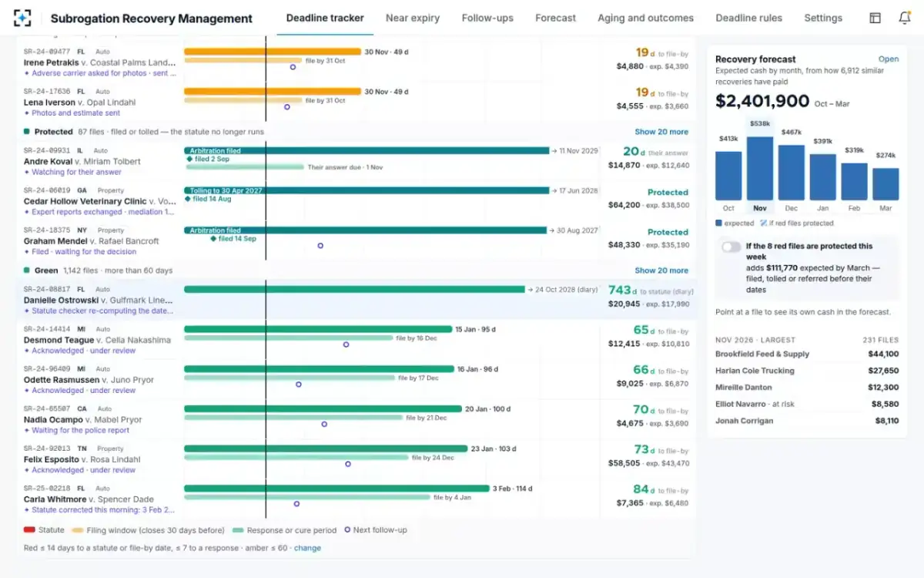Image resolution: width=924 pixels, height=578 pixels.
Task: Click the Oct forecast bar
Action: coord(728,176)
